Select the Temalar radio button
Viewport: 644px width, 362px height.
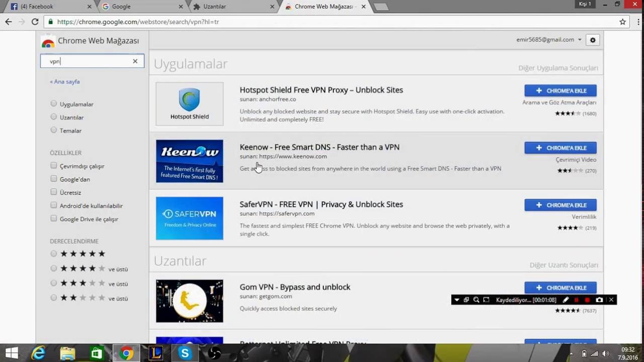coord(54,130)
